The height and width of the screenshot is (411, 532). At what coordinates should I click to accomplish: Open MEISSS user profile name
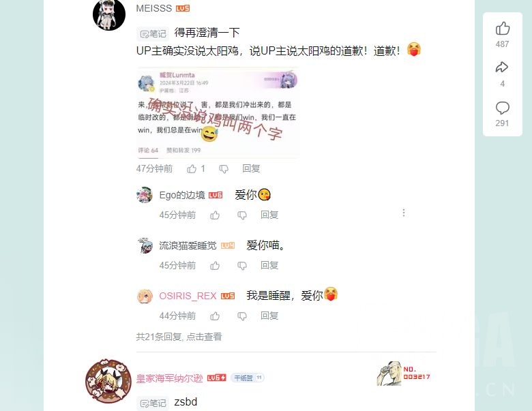click(153, 8)
